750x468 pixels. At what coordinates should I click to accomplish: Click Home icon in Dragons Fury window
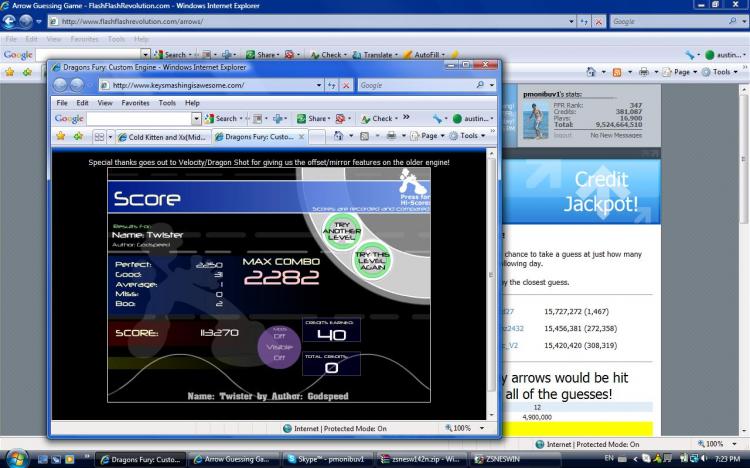tap(338, 136)
